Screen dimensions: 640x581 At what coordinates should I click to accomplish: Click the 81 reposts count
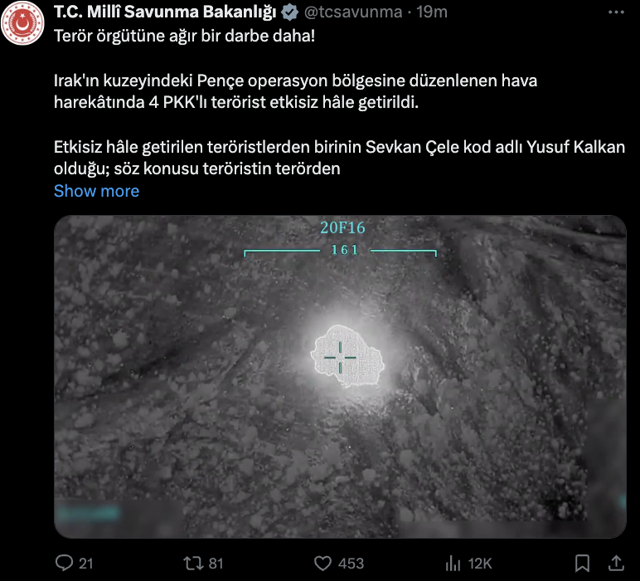[x=215, y=563]
